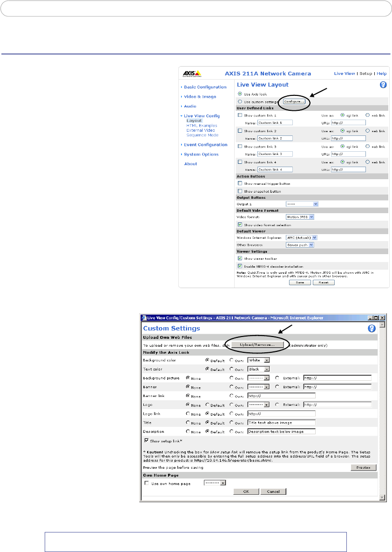Click the Preview button
This screenshot has height=552, width=392.
[x=364, y=467]
